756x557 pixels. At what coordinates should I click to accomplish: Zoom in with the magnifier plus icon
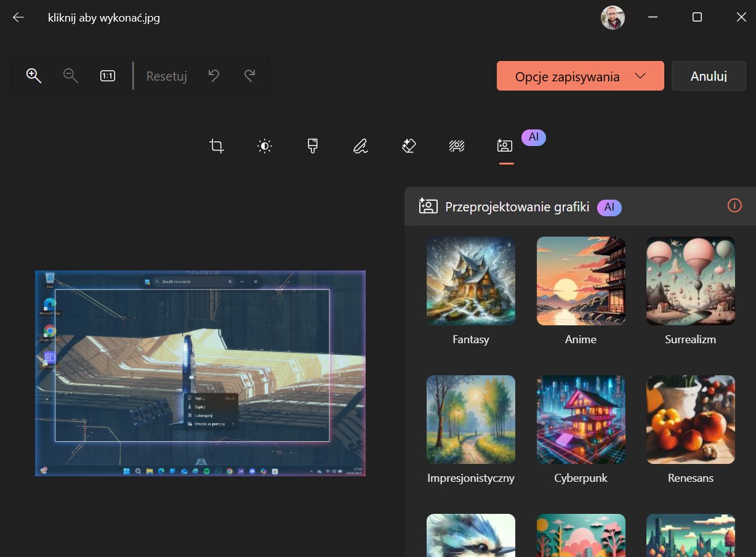(x=34, y=76)
